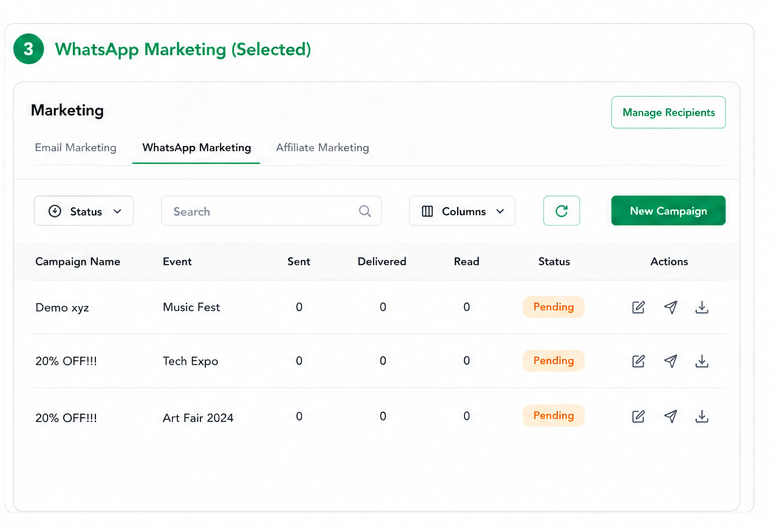
Task: Click the Event column header
Action: click(177, 261)
